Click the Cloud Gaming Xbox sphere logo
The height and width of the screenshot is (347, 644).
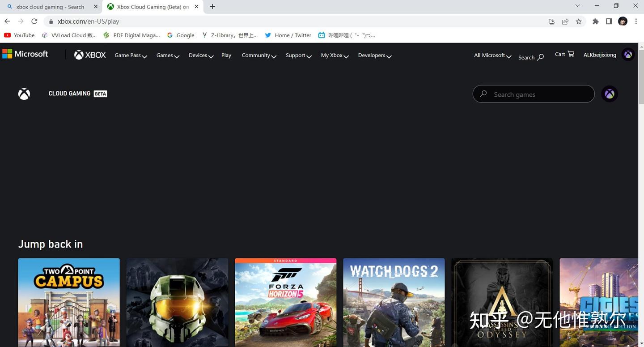(x=24, y=94)
